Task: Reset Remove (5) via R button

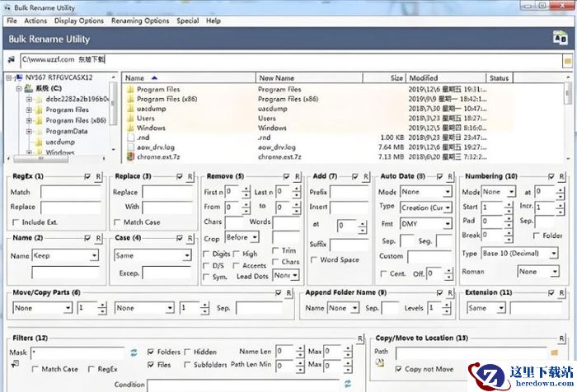Action: tap(298, 176)
